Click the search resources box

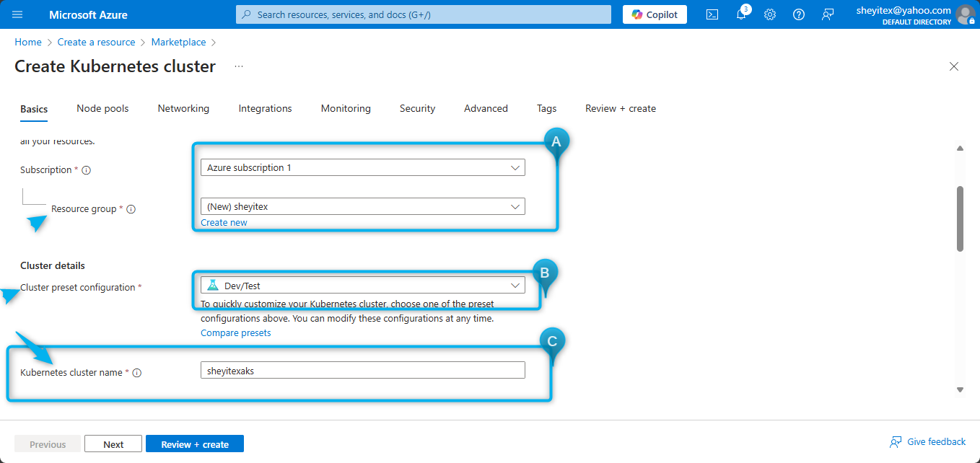pos(424,14)
